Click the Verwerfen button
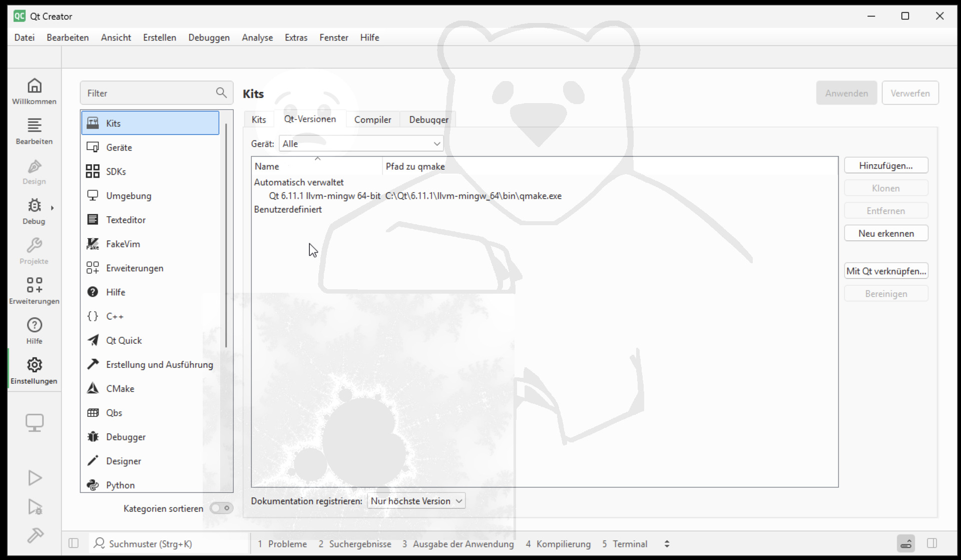The height and width of the screenshot is (560, 961). point(910,93)
